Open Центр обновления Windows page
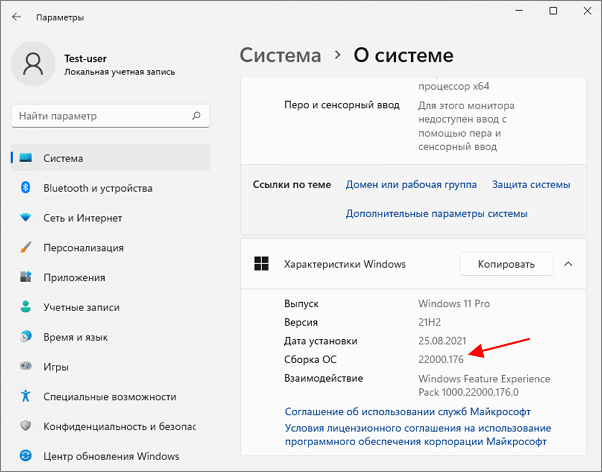 tap(111, 456)
